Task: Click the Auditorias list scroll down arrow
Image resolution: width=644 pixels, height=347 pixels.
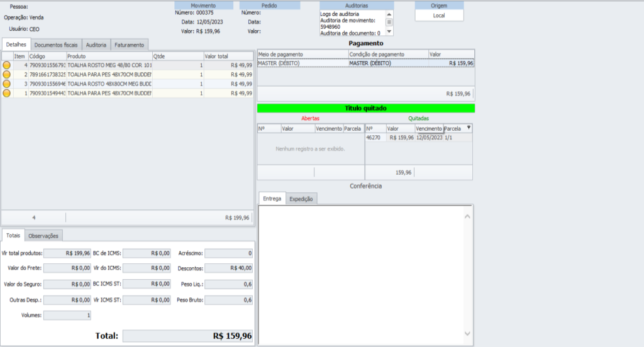Action: (389, 31)
